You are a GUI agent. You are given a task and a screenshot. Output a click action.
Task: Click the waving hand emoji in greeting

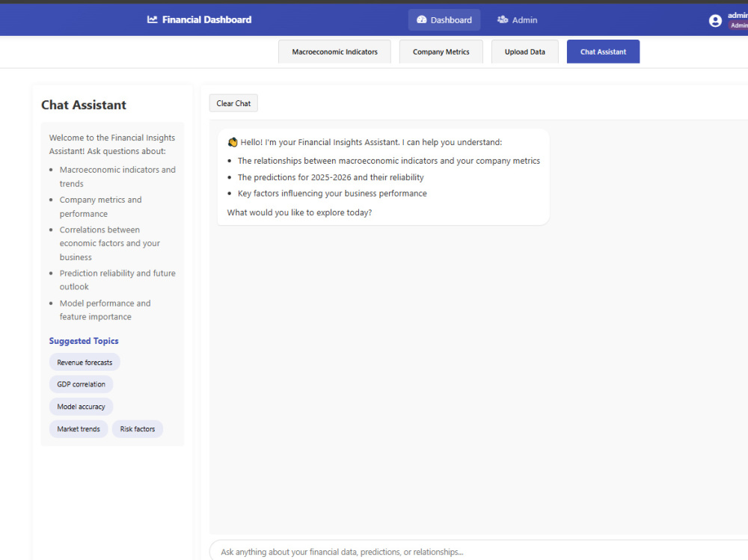pyautogui.click(x=233, y=142)
